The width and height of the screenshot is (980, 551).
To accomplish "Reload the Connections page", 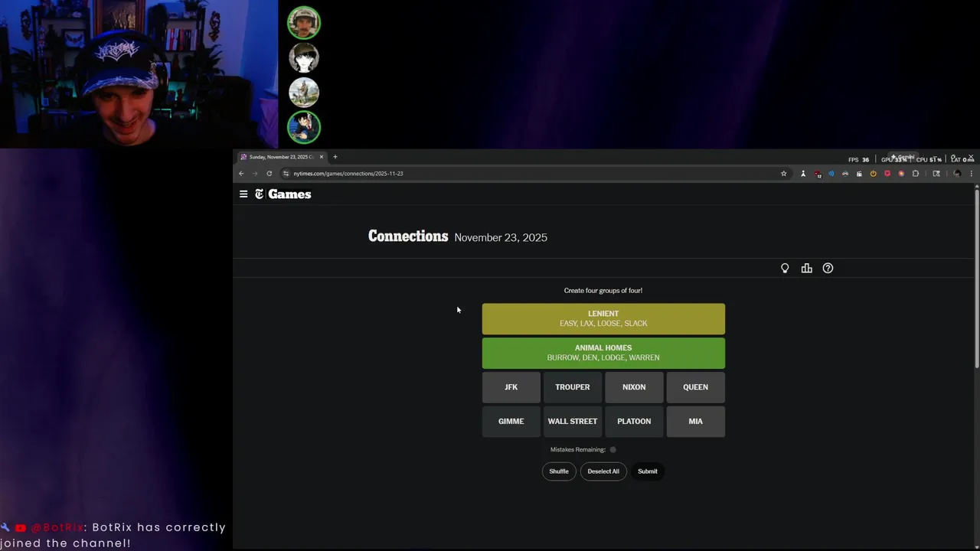I will (x=269, y=174).
